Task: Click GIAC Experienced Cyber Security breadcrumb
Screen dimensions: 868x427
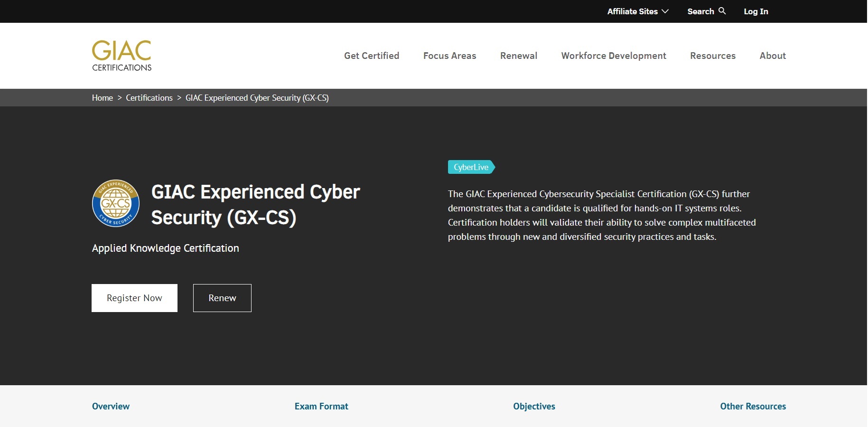Action: (x=257, y=98)
